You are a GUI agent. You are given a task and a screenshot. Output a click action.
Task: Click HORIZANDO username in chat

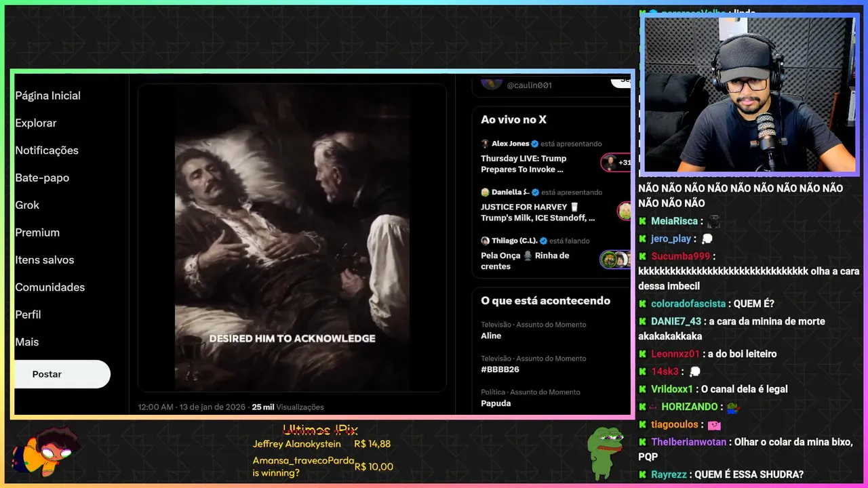point(690,407)
